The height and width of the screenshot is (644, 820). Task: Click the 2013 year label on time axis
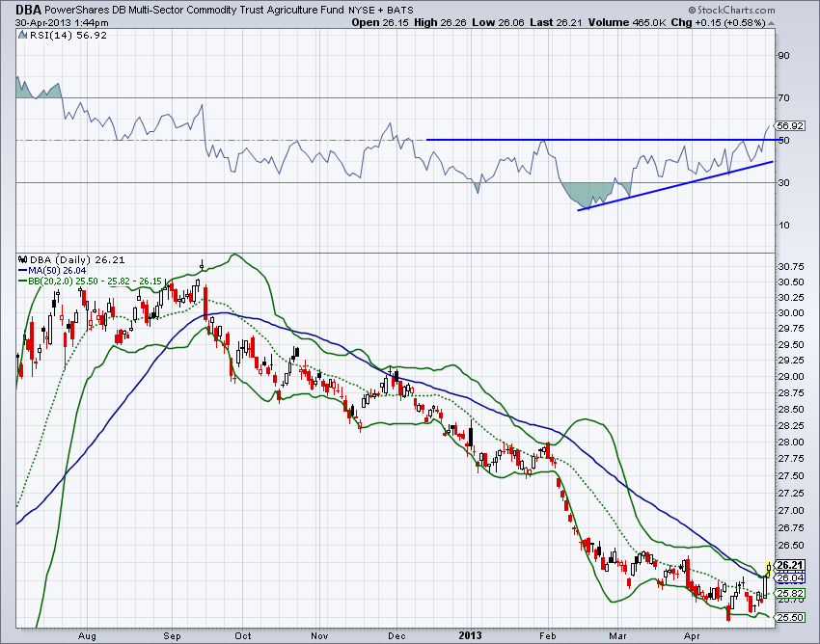coord(470,635)
